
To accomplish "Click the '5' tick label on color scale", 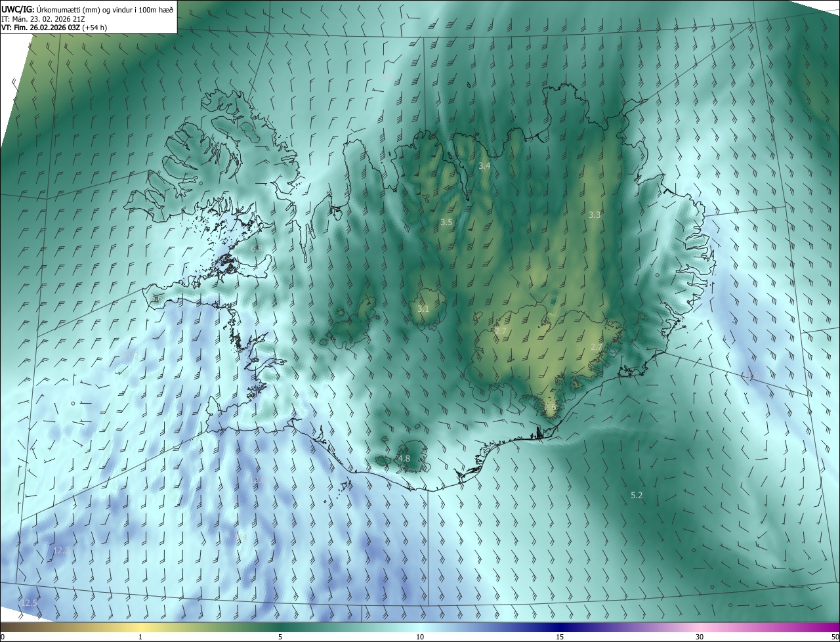I will (x=280, y=637).
